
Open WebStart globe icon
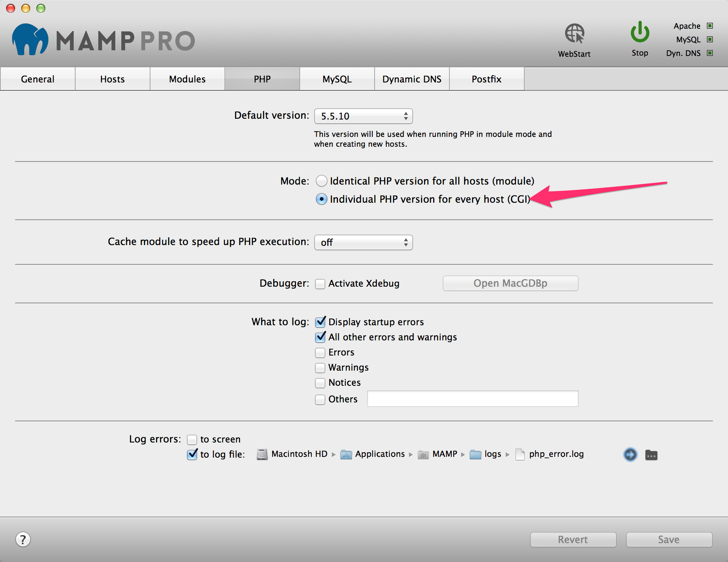[x=575, y=34]
